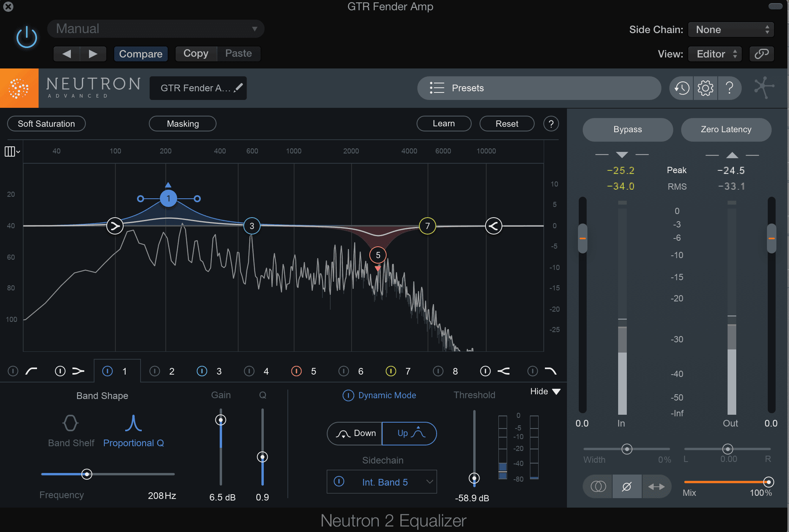Select the low shelf band tab icon
The width and height of the screenshot is (789, 532).
(x=78, y=371)
